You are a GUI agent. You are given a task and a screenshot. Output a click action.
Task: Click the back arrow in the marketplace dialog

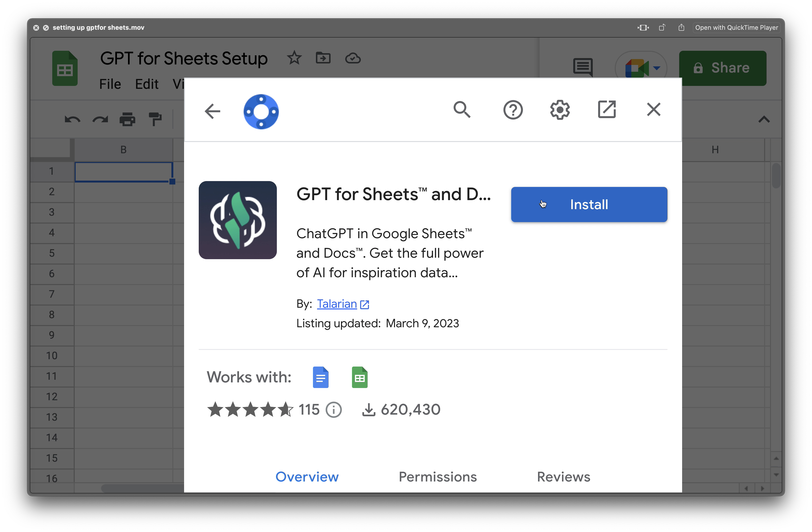(x=212, y=111)
